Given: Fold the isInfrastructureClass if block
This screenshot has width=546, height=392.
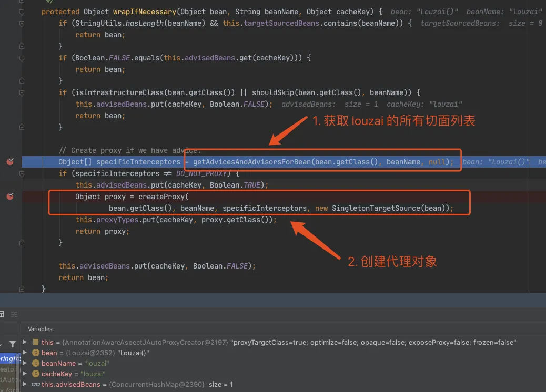Looking at the screenshot, I should pos(22,93).
